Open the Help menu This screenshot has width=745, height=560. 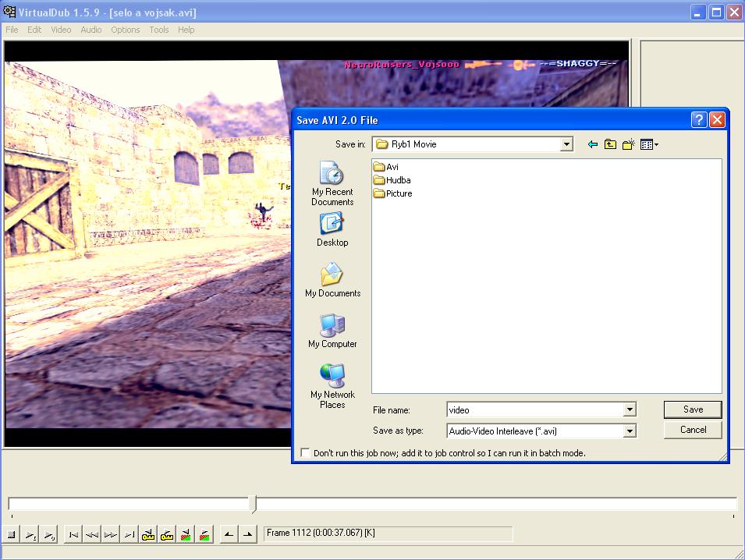(186, 30)
